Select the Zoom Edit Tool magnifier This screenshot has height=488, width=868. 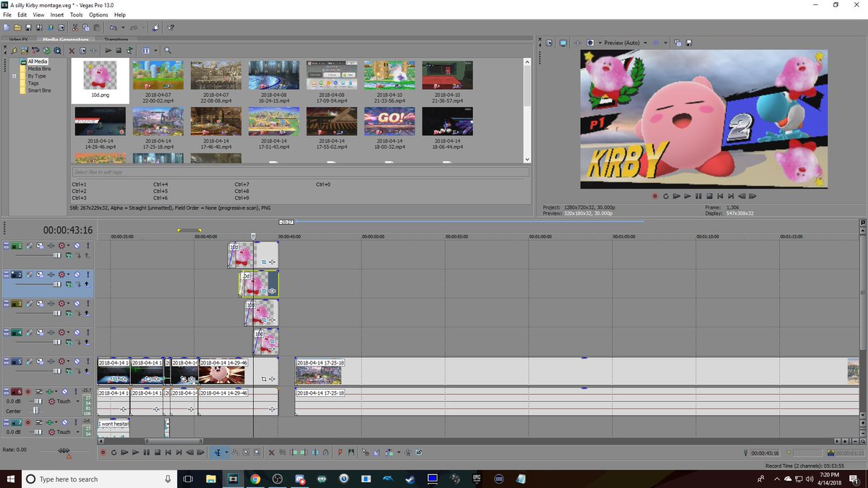click(257, 453)
